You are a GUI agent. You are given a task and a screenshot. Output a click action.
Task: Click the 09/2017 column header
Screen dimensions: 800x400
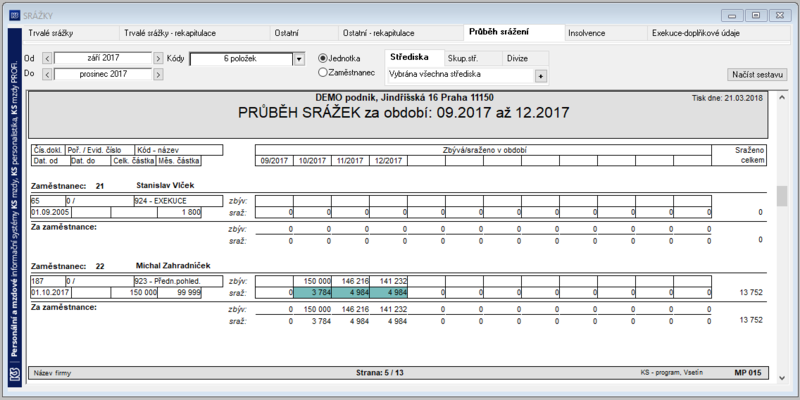click(274, 161)
